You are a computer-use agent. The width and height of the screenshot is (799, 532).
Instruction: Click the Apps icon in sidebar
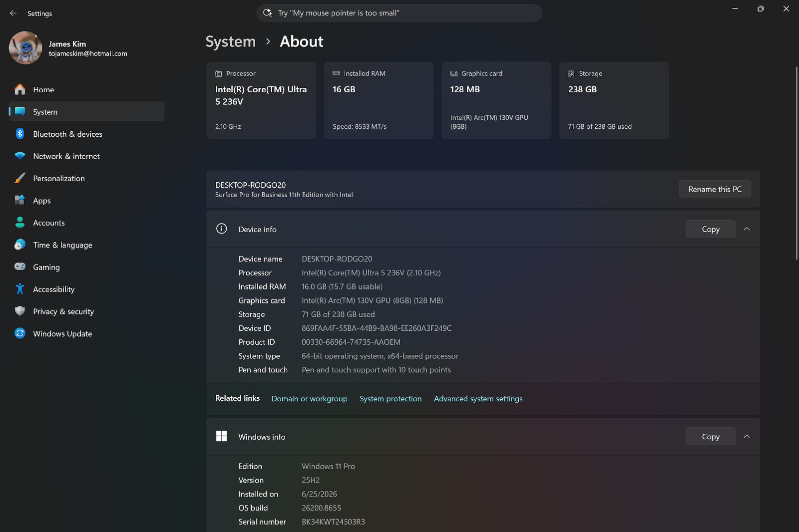20,200
